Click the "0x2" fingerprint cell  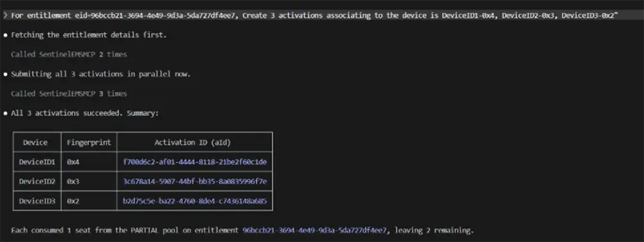[x=89, y=201]
